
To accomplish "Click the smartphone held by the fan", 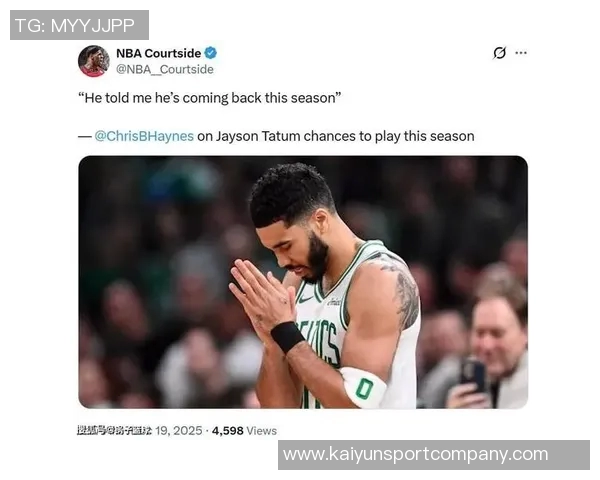I will pos(473,373).
